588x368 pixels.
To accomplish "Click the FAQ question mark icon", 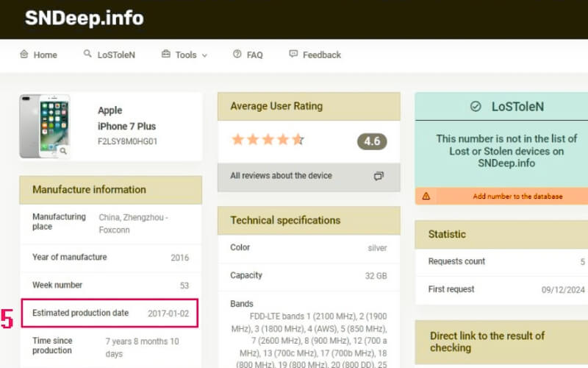I will click(x=237, y=54).
